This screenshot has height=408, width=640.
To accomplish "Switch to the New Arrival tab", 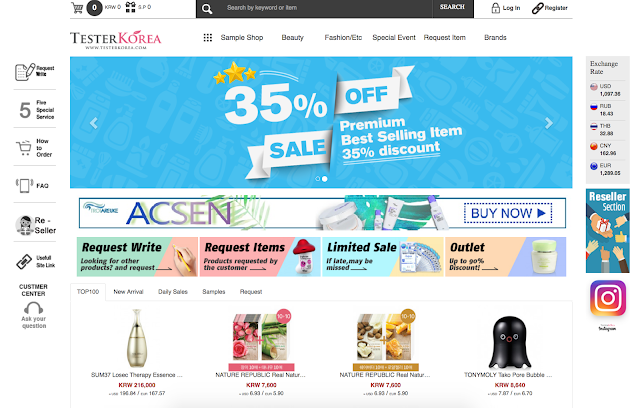I will coord(128,292).
